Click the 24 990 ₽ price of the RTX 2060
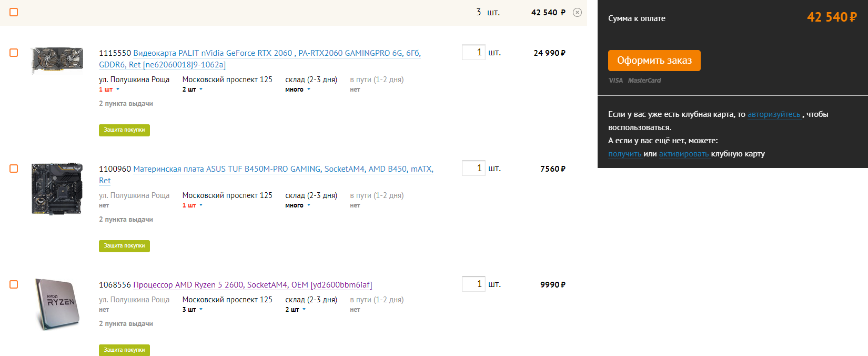 549,53
